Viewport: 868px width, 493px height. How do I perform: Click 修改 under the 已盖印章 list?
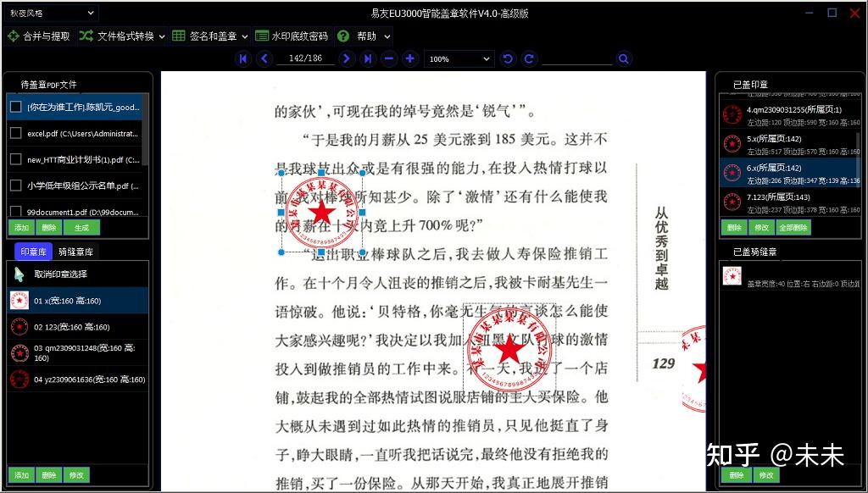point(762,227)
